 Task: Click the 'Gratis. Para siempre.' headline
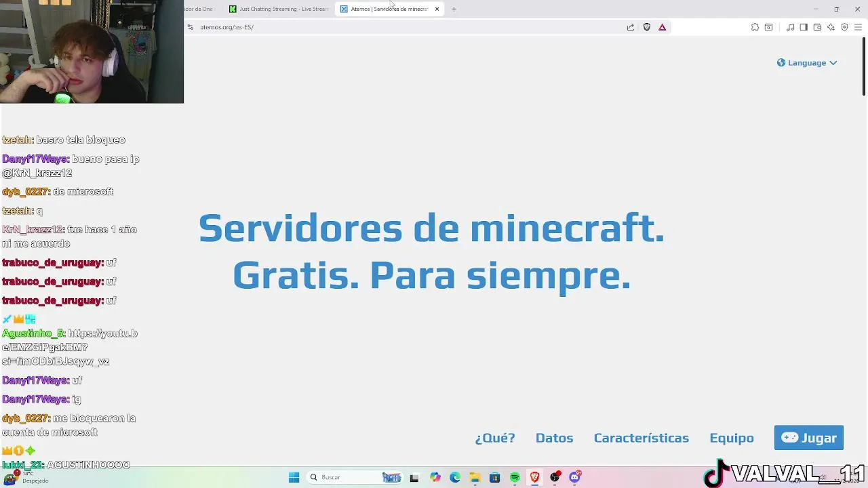click(432, 275)
